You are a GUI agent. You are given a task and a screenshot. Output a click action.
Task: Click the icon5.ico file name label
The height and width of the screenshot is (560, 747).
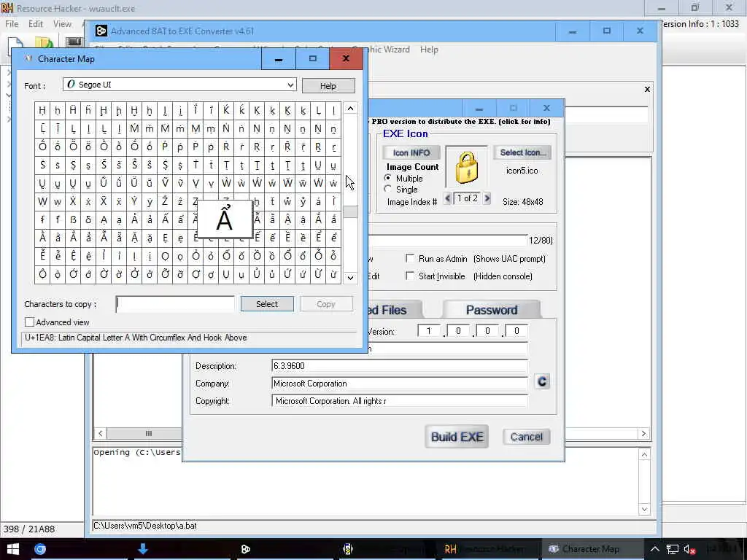click(x=522, y=171)
